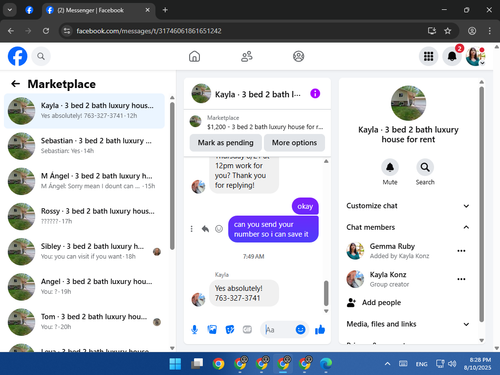Open the profile circle icon in top navigation
Viewport: 500px width, 375px height.
(x=298, y=56)
